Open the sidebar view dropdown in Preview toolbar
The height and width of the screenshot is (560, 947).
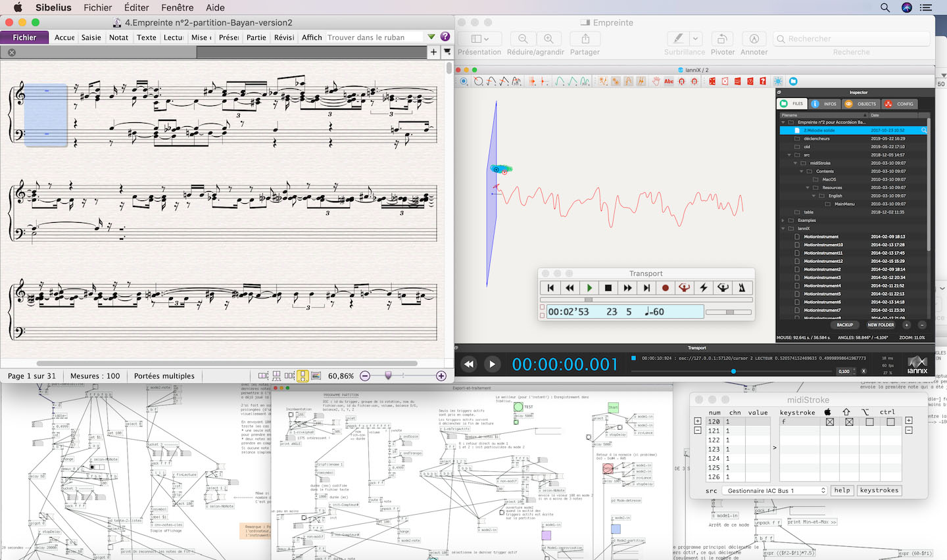pyautogui.click(x=479, y=39)
